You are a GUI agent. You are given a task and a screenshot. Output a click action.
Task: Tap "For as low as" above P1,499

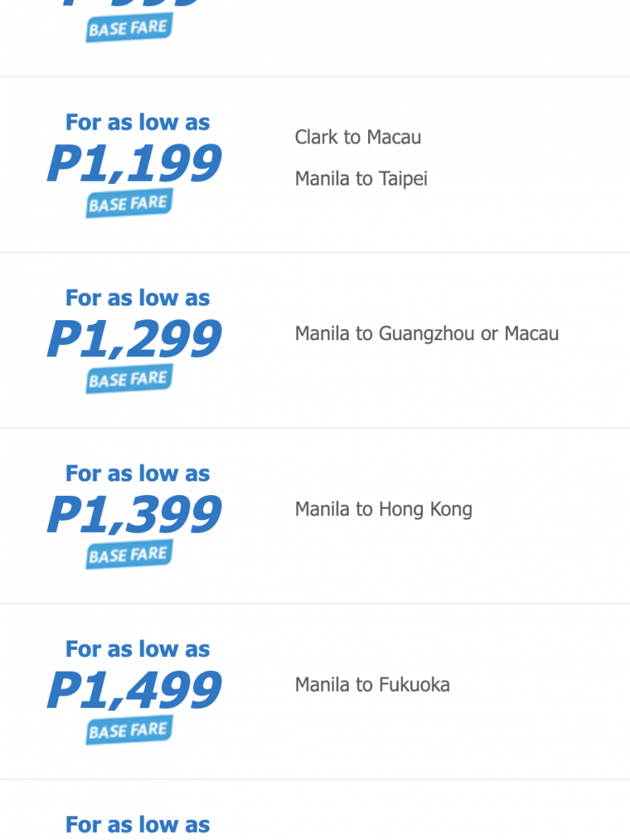138,650
